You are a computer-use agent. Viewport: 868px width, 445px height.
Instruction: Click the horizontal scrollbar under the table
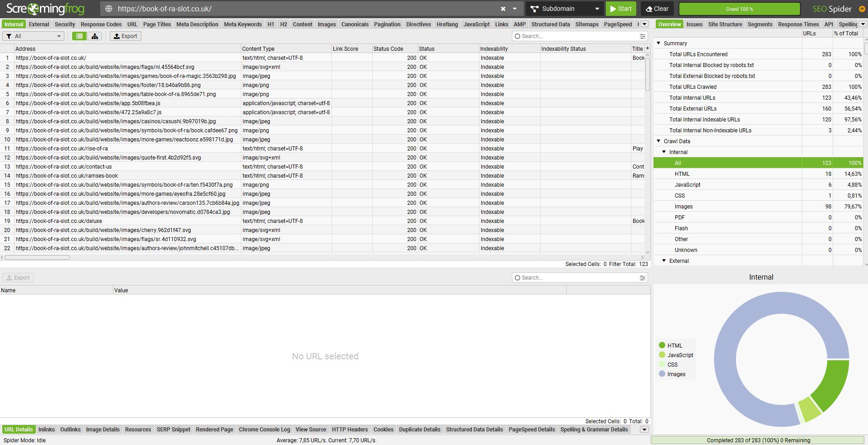(37, 257)
